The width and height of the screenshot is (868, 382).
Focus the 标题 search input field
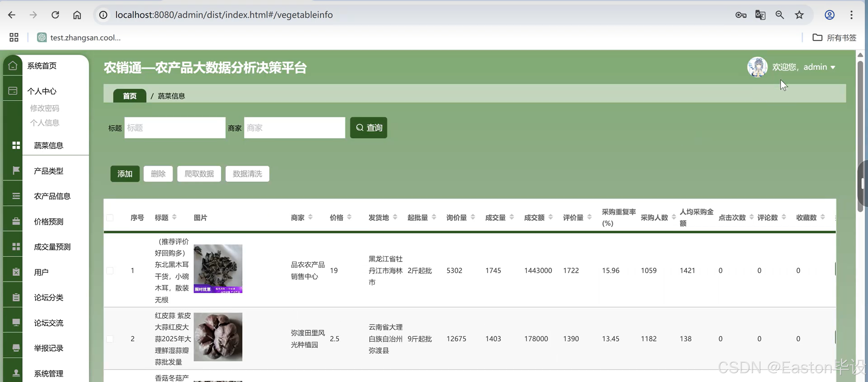pos(175,128)
